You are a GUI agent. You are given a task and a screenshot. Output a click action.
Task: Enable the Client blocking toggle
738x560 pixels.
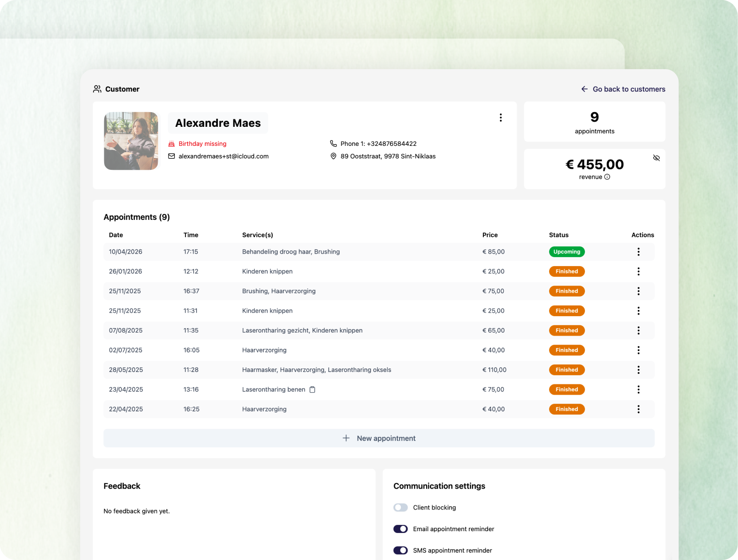coord(400,507)
